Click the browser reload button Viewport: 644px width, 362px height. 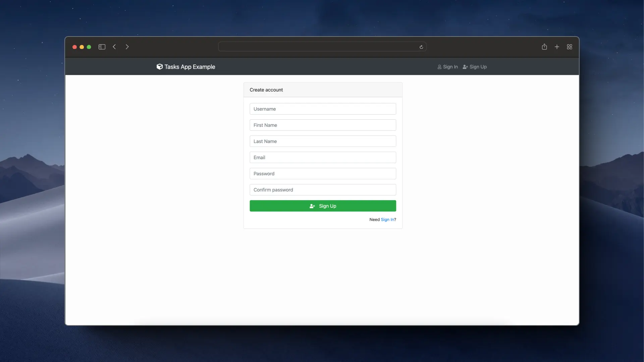click(x=421, y=47)
